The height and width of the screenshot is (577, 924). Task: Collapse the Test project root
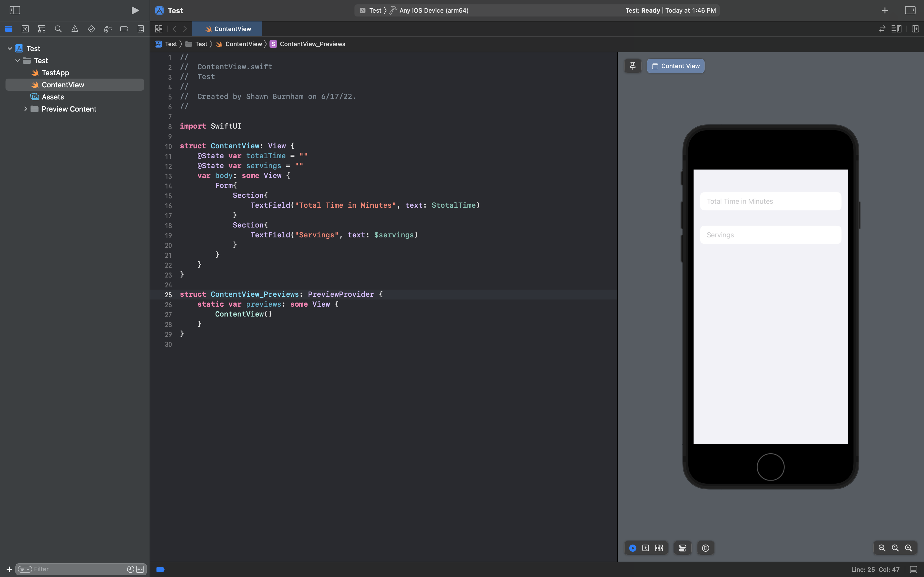click(x=10, y=48)
